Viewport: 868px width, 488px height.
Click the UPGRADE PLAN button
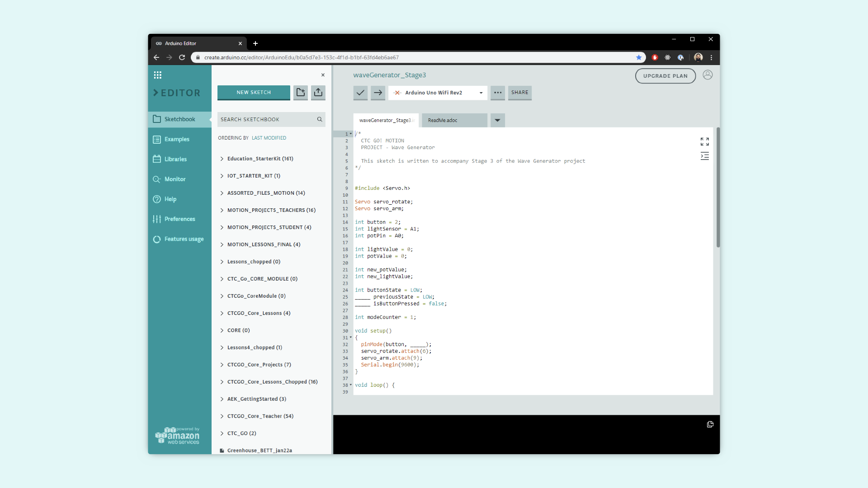click(x=665, y=76)
